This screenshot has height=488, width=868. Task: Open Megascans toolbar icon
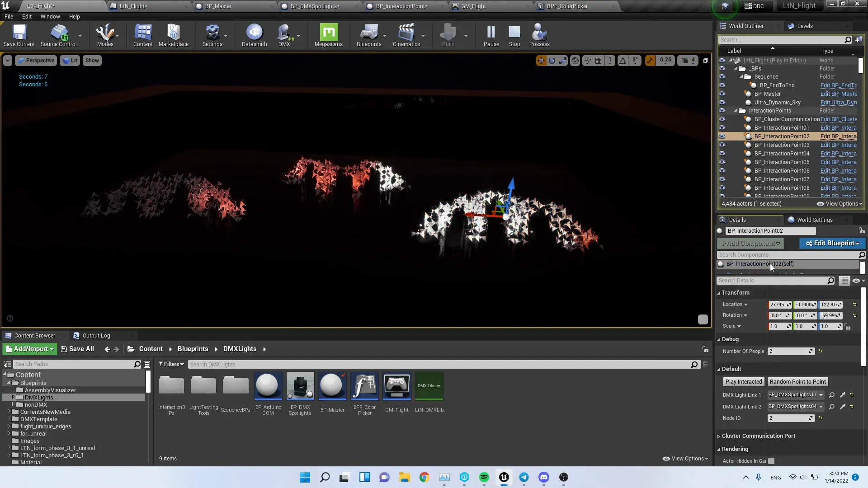[x=329, y=35]
